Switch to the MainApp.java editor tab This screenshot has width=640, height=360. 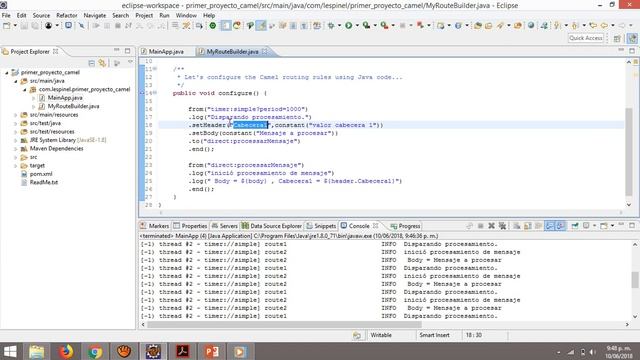(162, 51)
